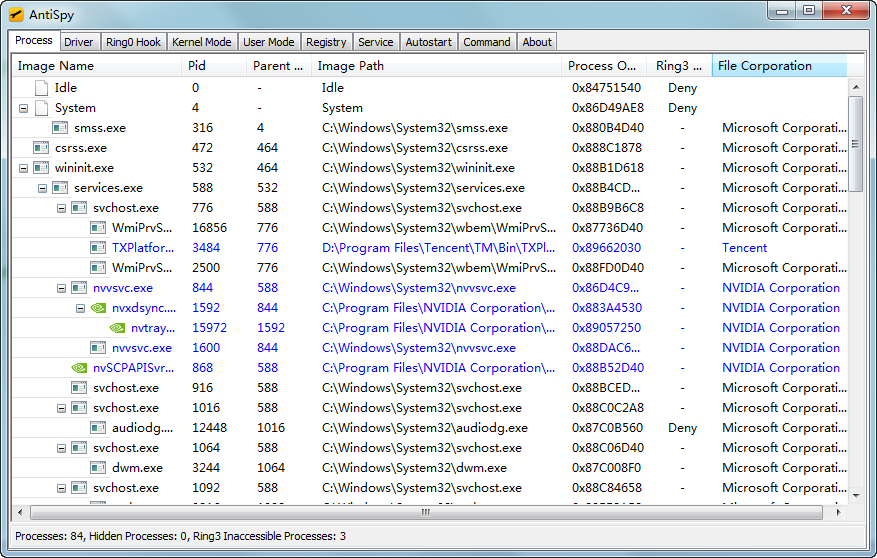The height and width of the screenshot is (558, 877).
Task: Click the TXPlatform process icon
Action: [98, 248]
